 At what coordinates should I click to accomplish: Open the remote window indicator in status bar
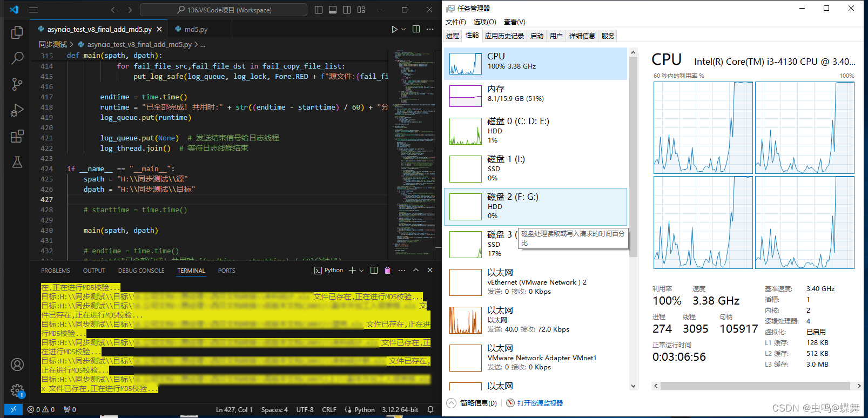click(x=14, y=409)
